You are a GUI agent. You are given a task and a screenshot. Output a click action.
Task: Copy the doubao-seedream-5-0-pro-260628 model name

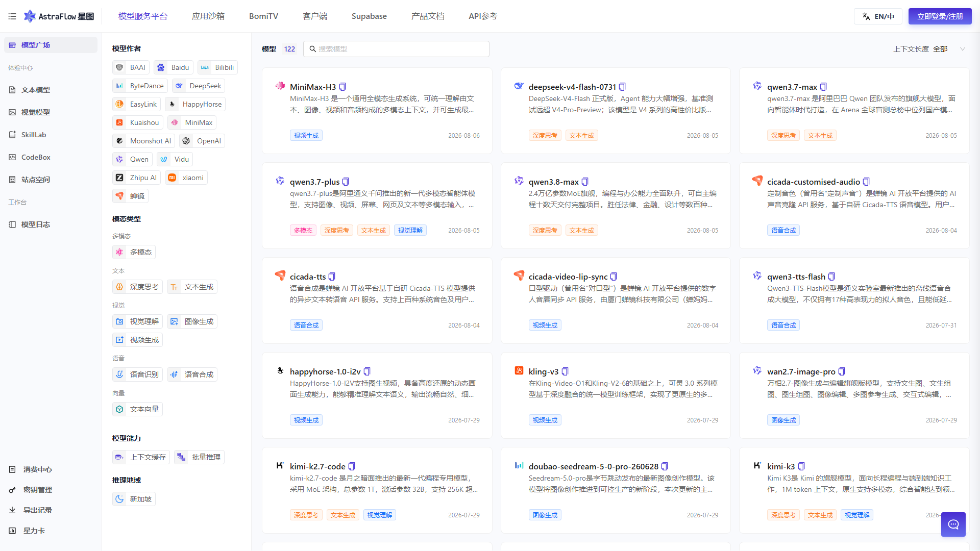665,467
